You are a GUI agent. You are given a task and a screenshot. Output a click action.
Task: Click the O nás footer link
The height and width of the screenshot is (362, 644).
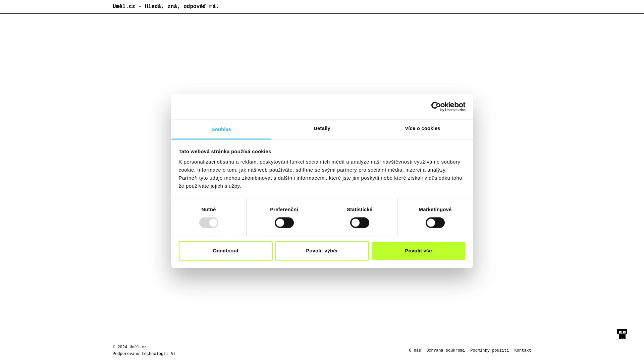point(415,350)
